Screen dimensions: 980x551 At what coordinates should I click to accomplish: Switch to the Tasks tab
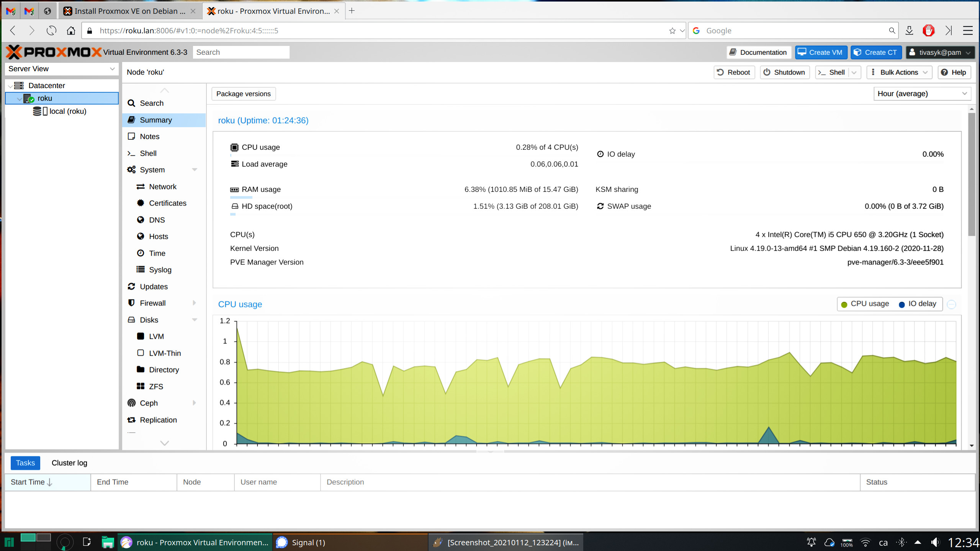[25, 463]
